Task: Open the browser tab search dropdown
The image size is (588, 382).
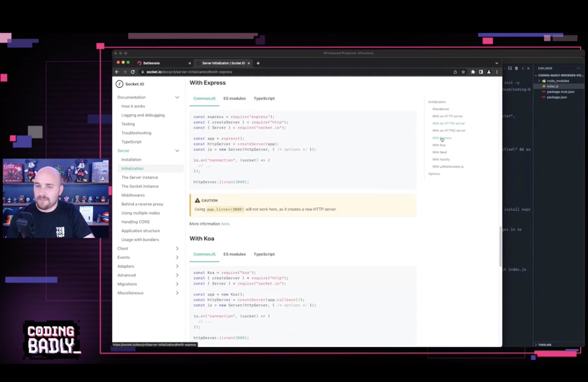Action: 496,63
